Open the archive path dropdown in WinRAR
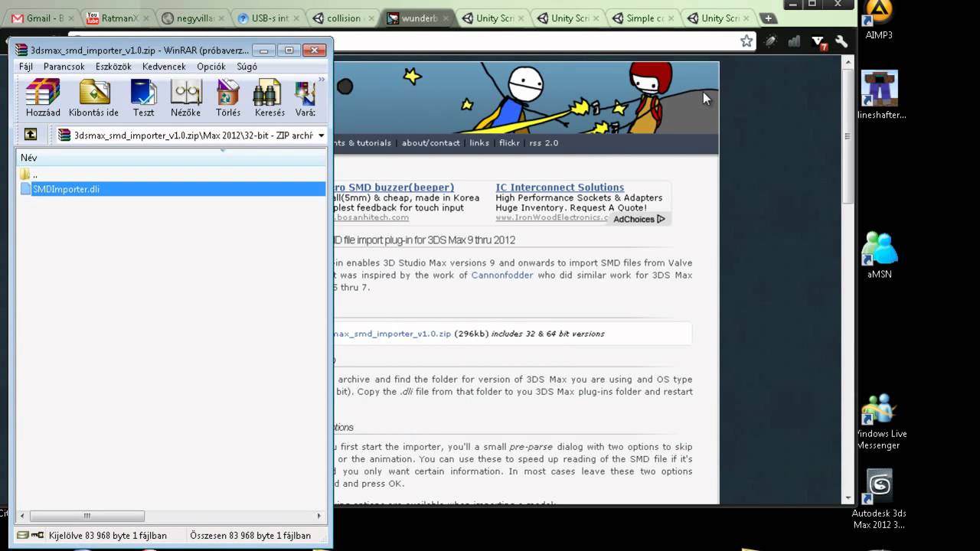This screenshot has height=551, width=980. click(x=321, y=135)
